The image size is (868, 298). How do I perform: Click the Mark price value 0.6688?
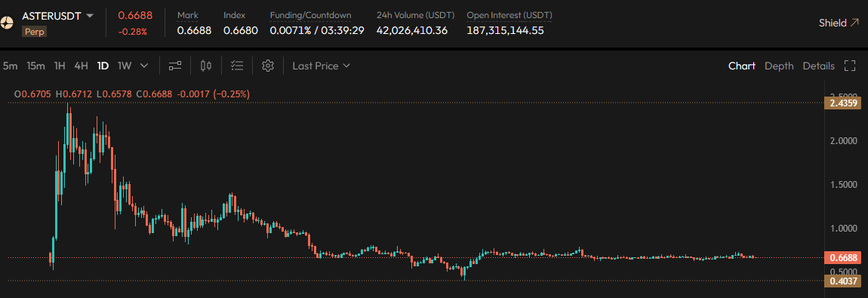tap(194, 30)
